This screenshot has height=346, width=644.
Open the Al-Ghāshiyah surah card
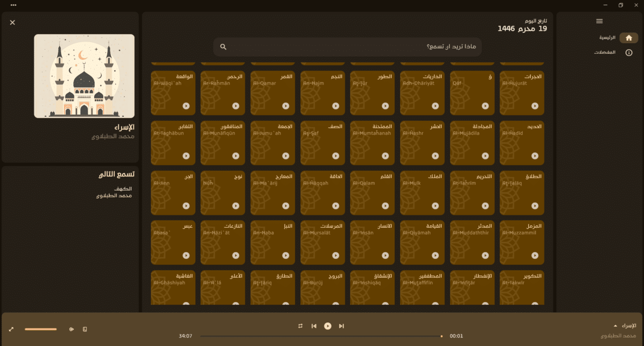(173, 288)
